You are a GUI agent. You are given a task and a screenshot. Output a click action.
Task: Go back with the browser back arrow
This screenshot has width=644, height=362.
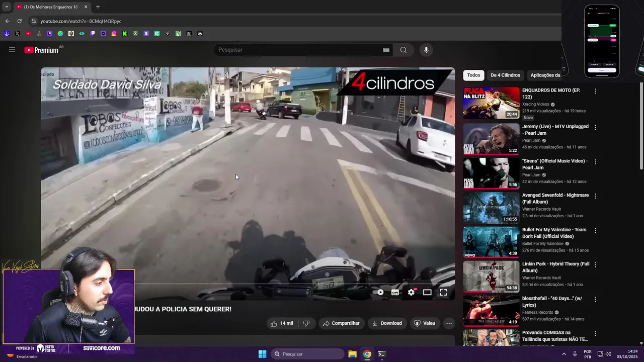pyautogui.click(x=7, y=21)
